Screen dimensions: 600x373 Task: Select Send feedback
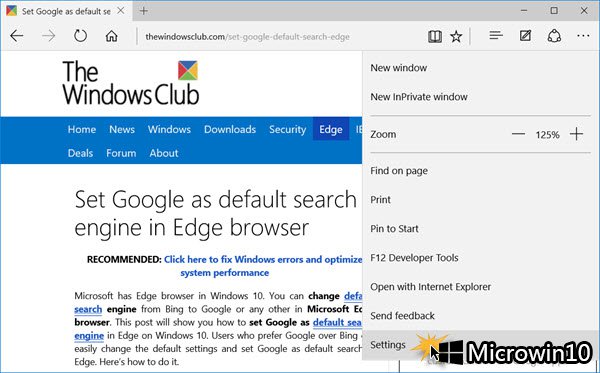pyautogui.click(x=402, y=316)
